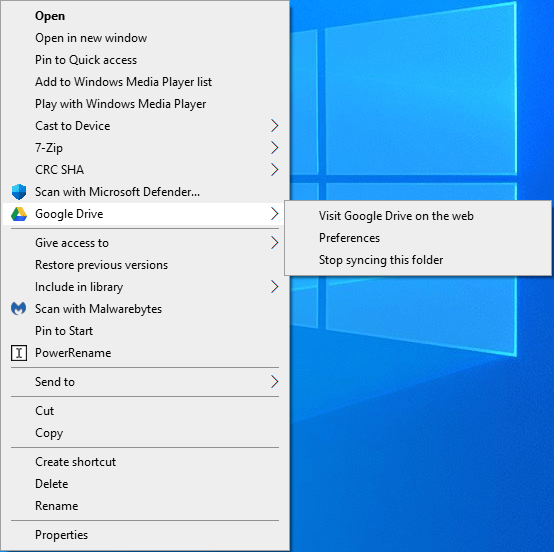
Task: Click the Malwarebytes logo icon
Action: [18, 309]
